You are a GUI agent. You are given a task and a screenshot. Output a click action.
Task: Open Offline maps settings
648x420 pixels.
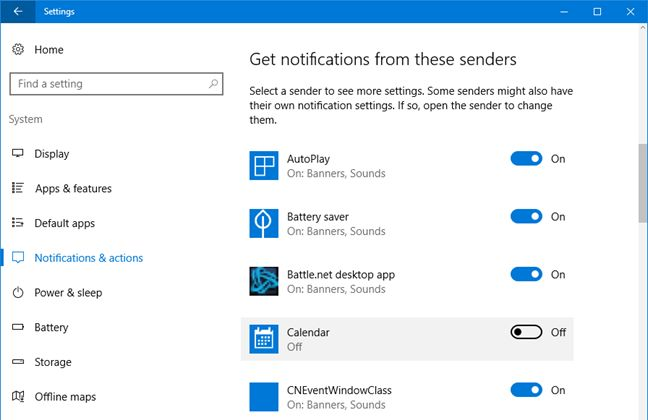[x=65, y=397]
